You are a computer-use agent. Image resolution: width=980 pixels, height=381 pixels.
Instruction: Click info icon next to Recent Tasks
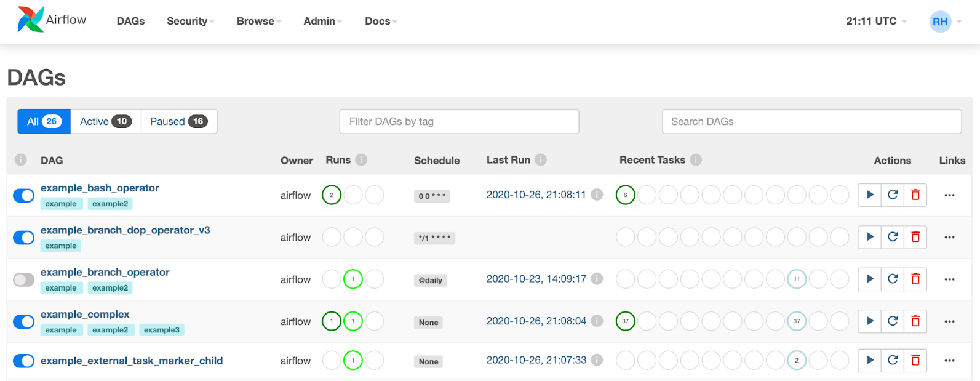(696, 160)
